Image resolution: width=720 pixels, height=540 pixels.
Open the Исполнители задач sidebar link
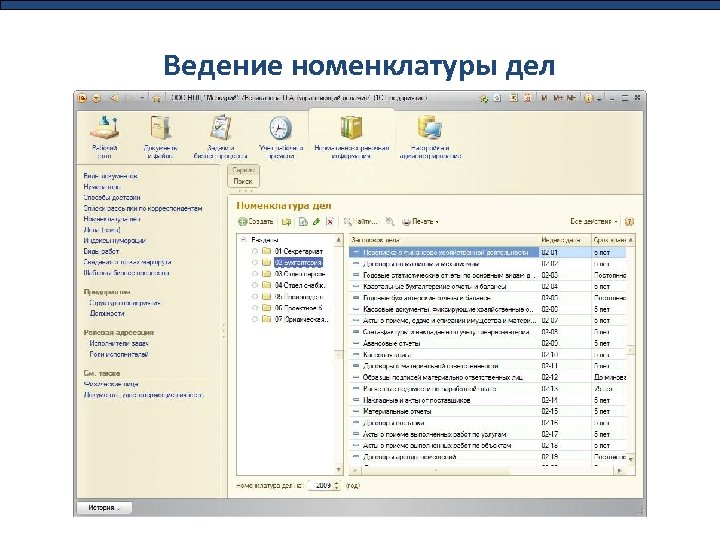tap(119, 343)
